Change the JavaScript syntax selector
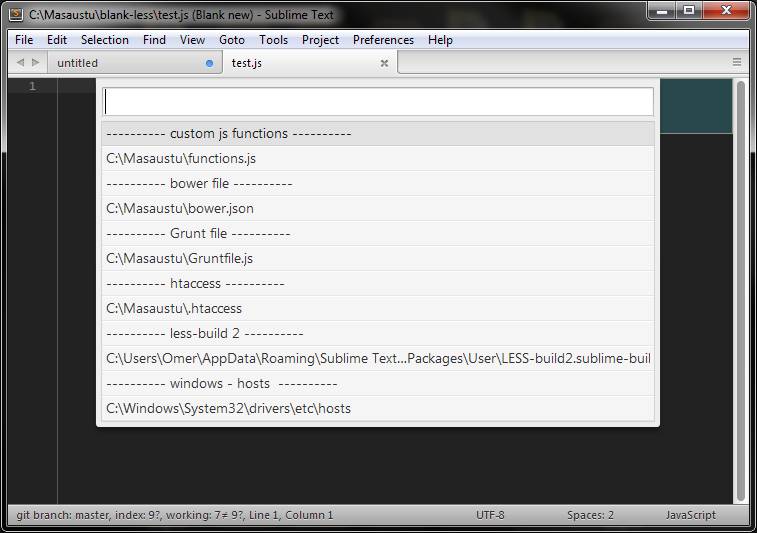This screenshot has width=757, height=533. (691, 515)
